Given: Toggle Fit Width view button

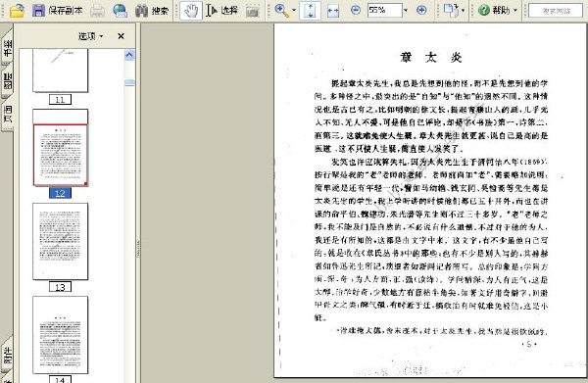Looking at the screenshot, I should [x=332, y=11].
